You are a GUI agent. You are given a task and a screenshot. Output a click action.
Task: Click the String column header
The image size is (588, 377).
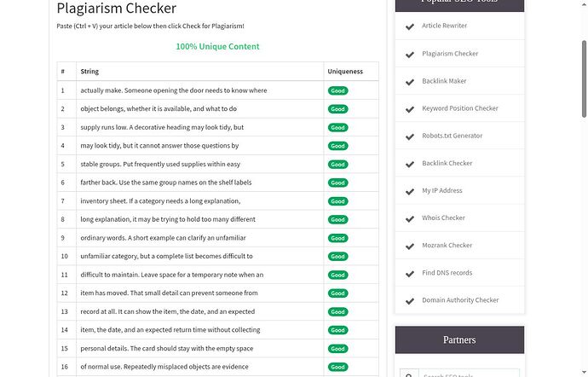click(89, 72)
